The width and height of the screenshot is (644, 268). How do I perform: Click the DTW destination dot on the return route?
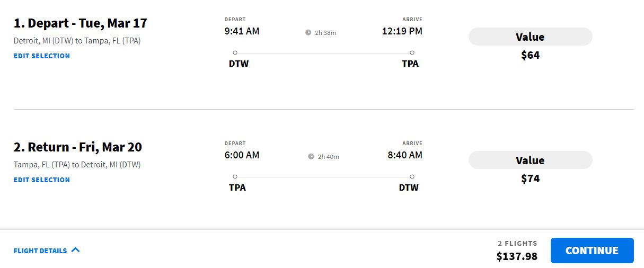coord(412,177)
